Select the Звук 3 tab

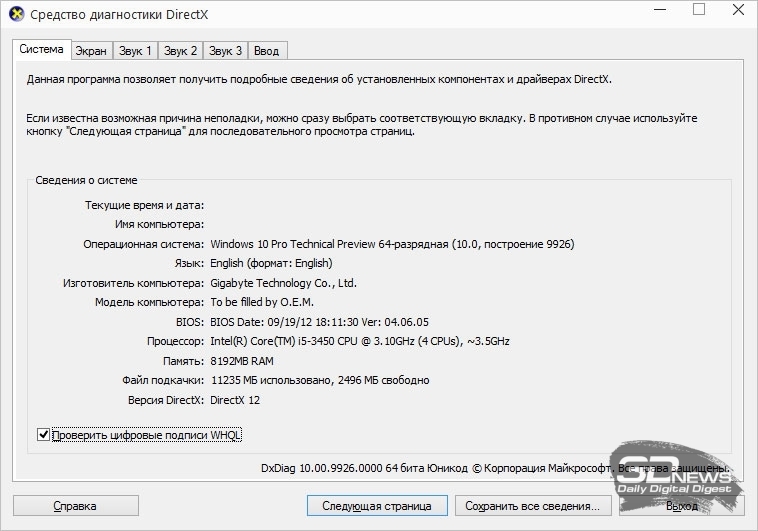[x=225, y=51]
